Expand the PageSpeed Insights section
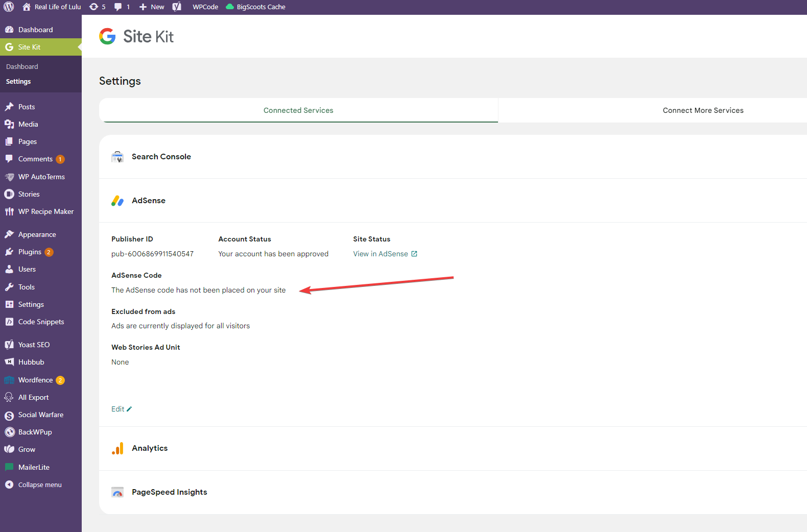 coord(169,492)
